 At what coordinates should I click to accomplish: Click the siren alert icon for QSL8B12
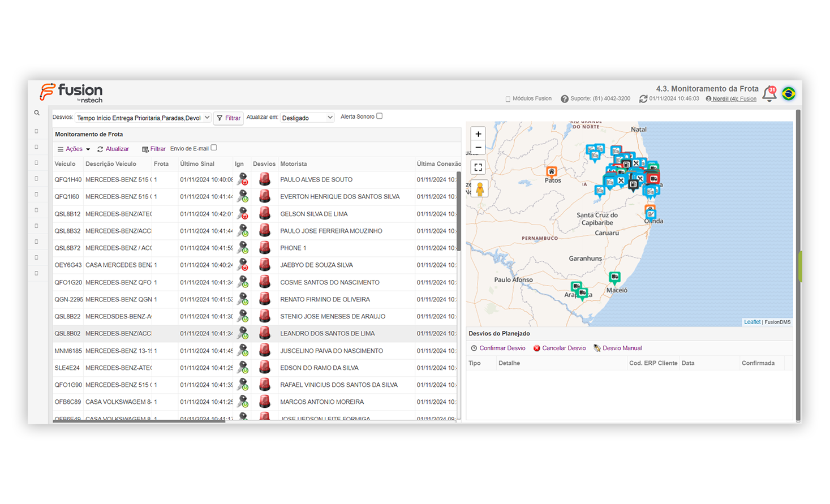point(264,214)
